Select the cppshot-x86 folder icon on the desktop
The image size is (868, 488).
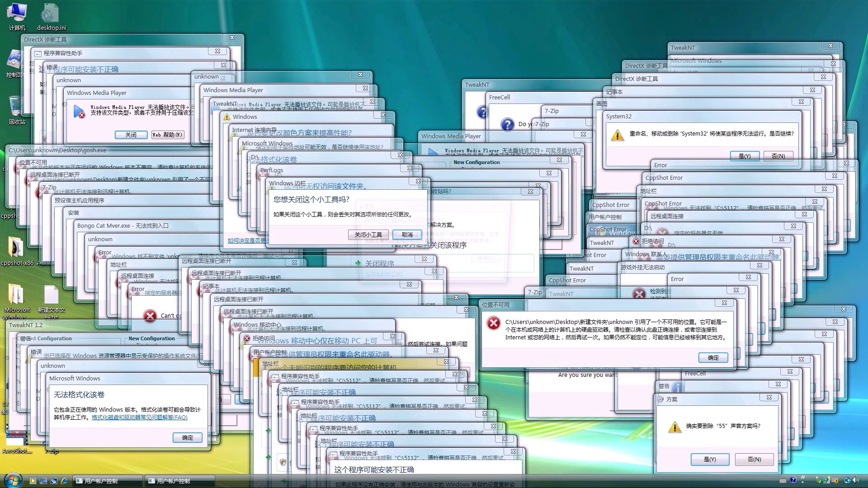pyautogui.click(x=17, y=251)
